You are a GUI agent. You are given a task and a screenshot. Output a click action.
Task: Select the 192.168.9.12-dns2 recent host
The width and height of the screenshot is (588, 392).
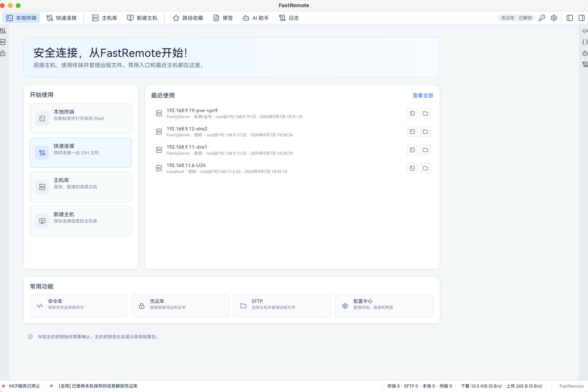[x=292, y=131]
